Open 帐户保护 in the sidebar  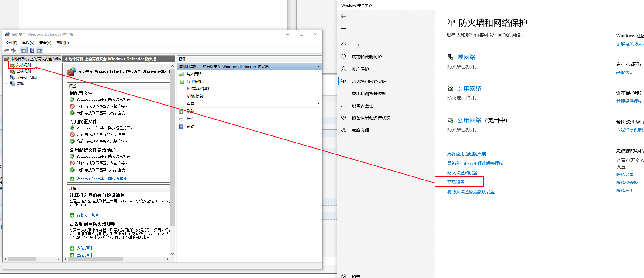(360, 69)
